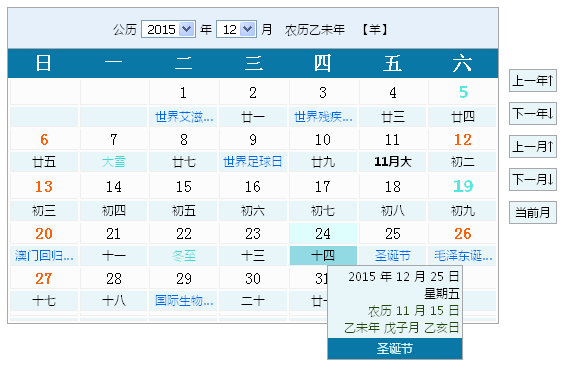Select Sunday date 13
The height and width of the screenshot is (373, 566).
point(44,187)
